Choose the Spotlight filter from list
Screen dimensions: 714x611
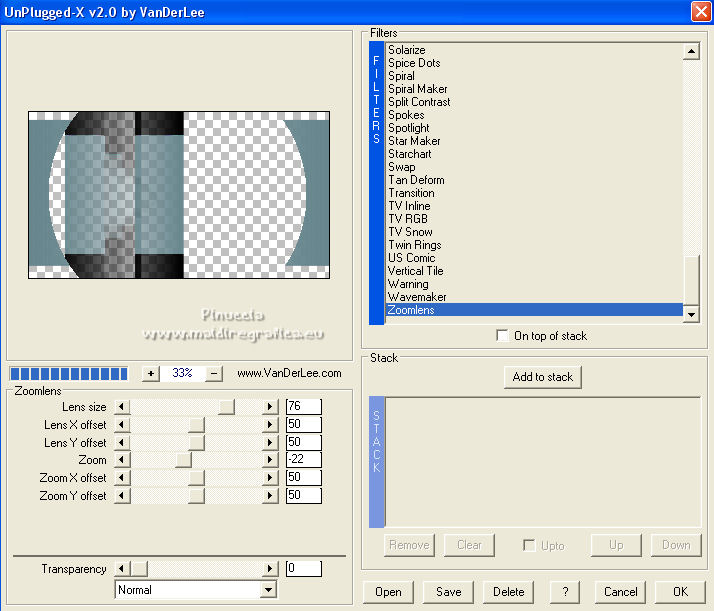click(x=408, y=128)
